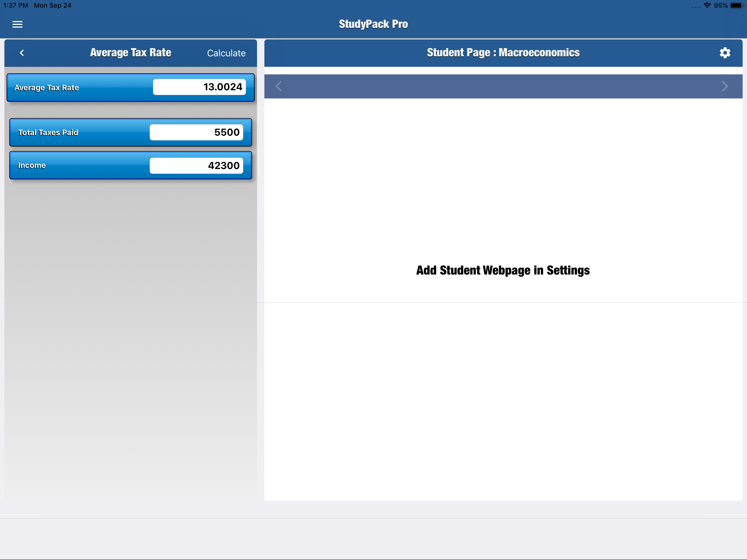747x560 pixels.
Task: Tap the time and date in status bar
Action: click(x=37, y=5)
